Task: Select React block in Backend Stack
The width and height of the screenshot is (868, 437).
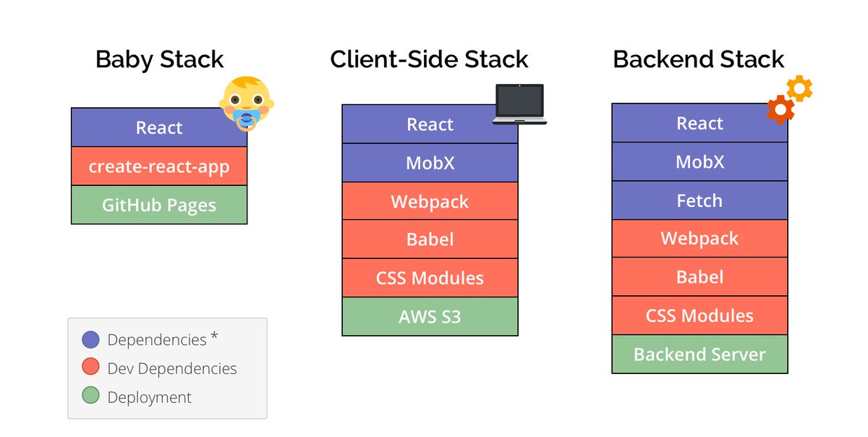Action: [x=699, y=123]
